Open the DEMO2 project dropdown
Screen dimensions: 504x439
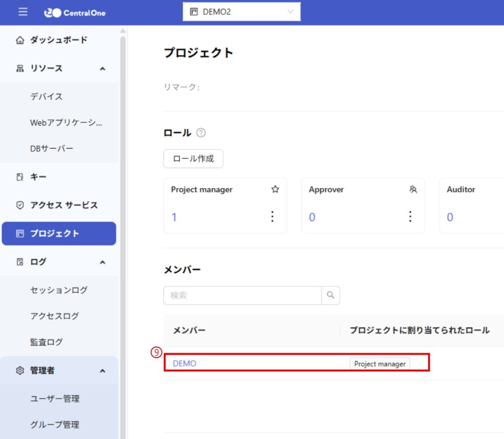point(241,12)
